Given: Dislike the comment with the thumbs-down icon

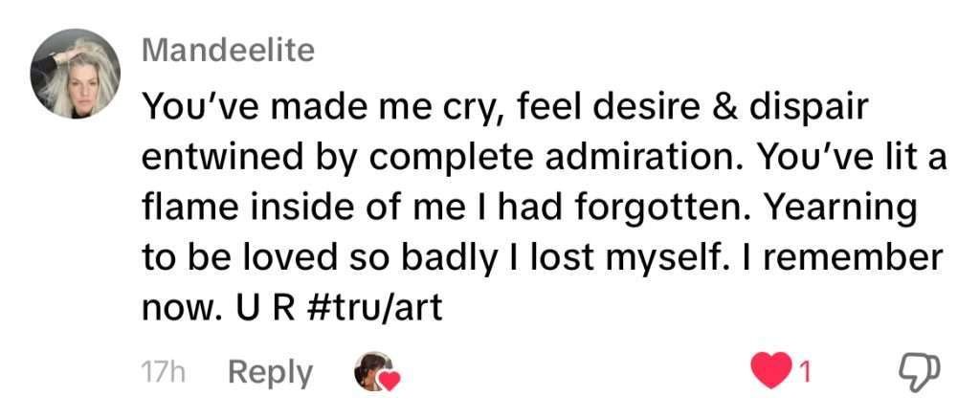Looking at the screenshot, I should click(x=921, y=373).
